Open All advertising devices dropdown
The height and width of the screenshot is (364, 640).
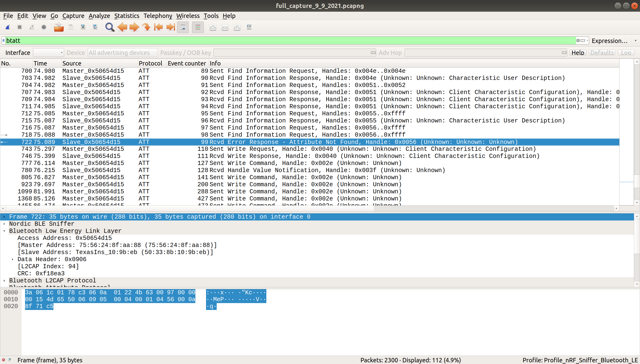[123, 53]
